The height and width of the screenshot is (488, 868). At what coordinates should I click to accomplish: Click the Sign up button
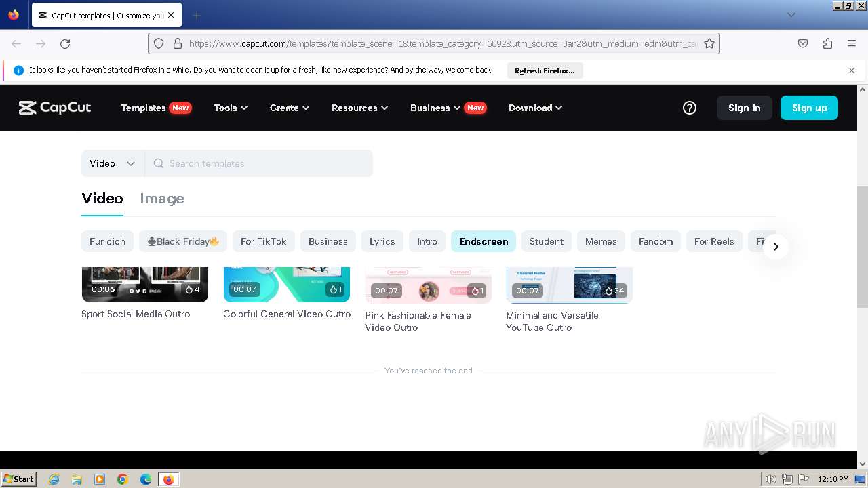[x=809, y=108]
